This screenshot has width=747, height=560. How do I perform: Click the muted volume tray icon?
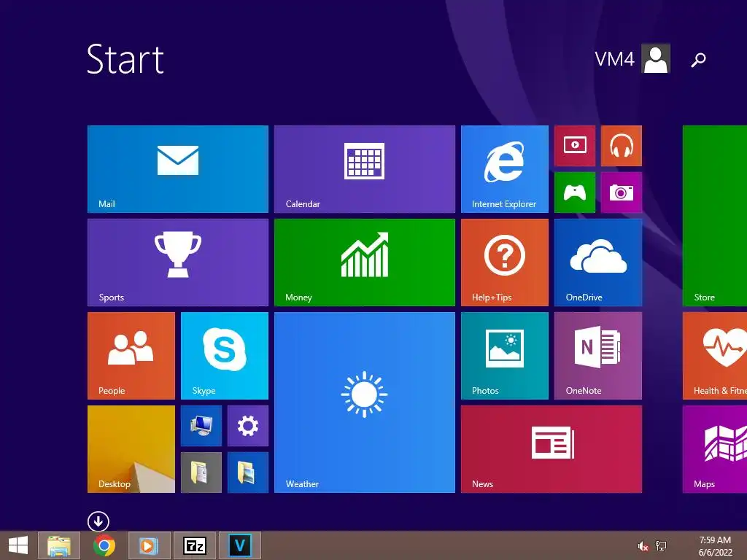coord(643,546)
